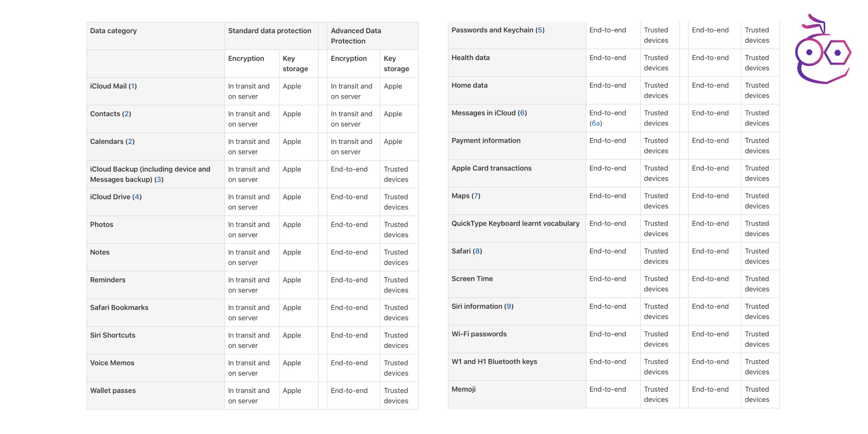Select QuickType Keyboard learnt vocabulary row label
Screen dimensions: 868x434
point(515,223)
